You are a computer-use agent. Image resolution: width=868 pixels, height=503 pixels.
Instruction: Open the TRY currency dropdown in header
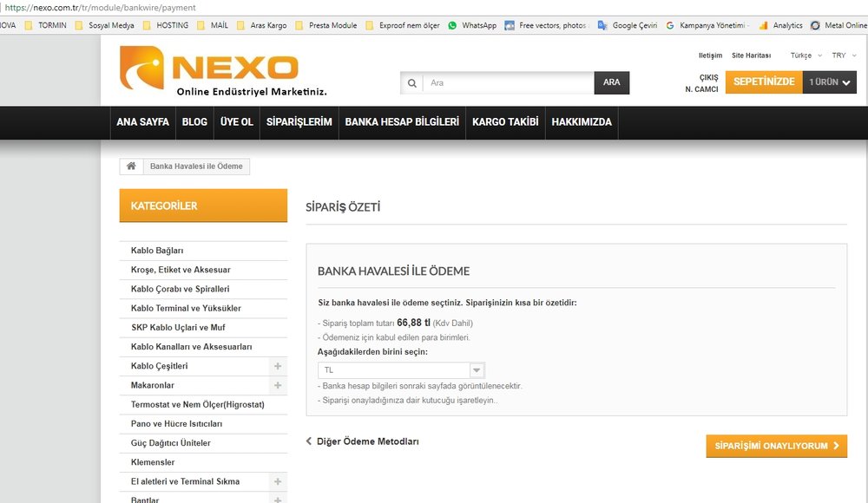845,56
